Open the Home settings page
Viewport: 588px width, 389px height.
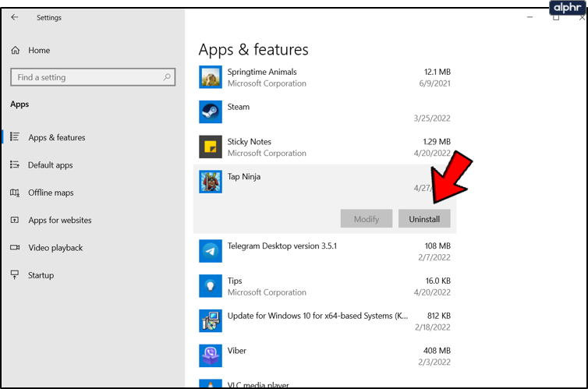pos(39,50)
